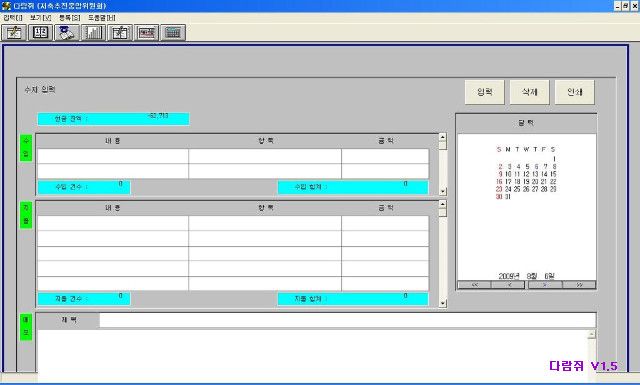
Task: Open the entry-writing toolbar icon with pencil
Action: (x=14, y=33)
